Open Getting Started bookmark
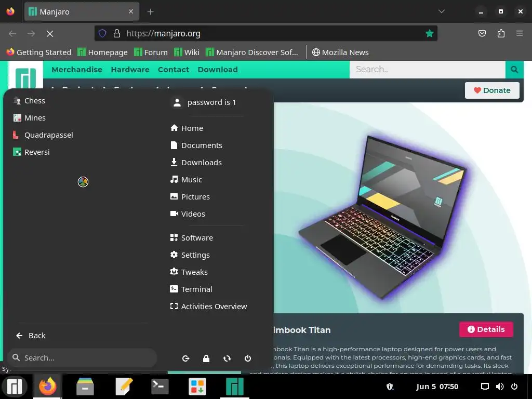 38,52
